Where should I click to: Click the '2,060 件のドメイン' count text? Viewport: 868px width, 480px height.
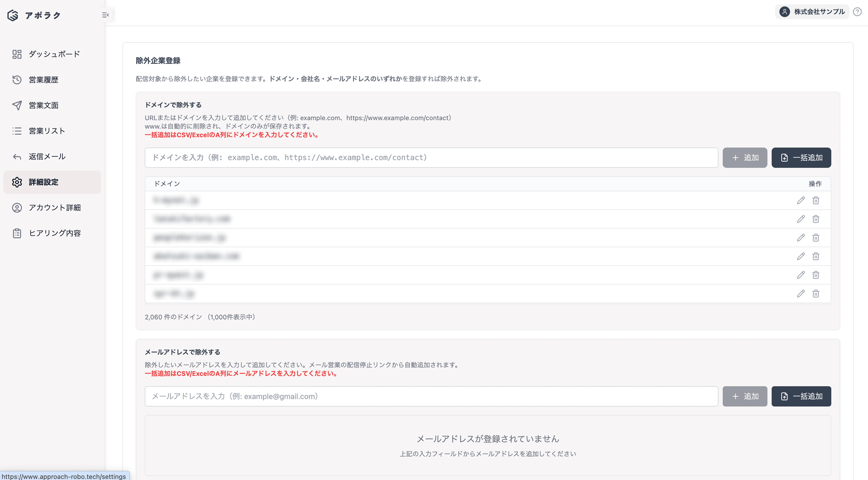pos(173,317)
